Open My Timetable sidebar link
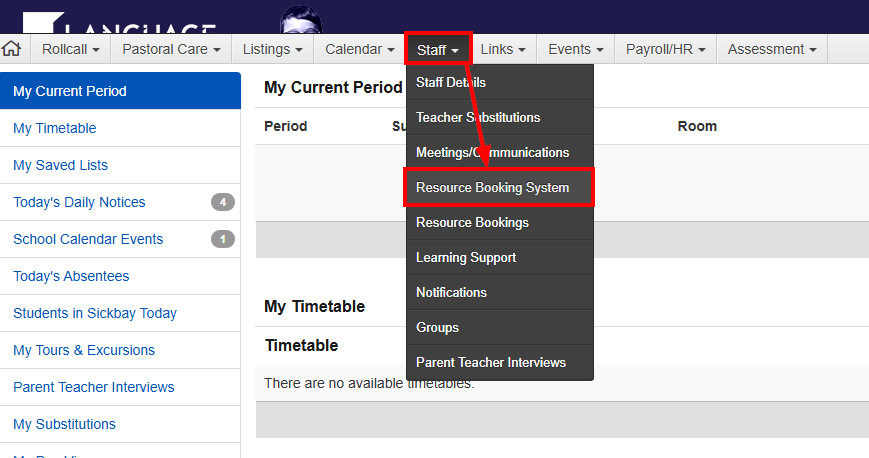This screenshot has height=458, width=869. [x=55, y=128]
